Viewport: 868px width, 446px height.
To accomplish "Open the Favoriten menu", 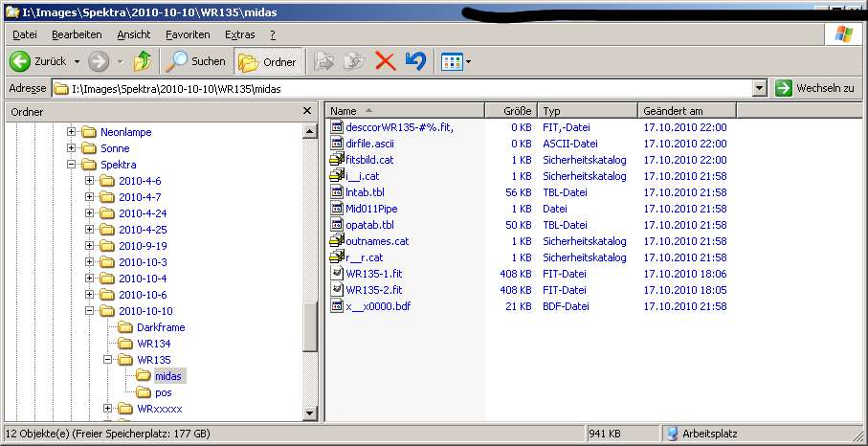I will (188, 34).
